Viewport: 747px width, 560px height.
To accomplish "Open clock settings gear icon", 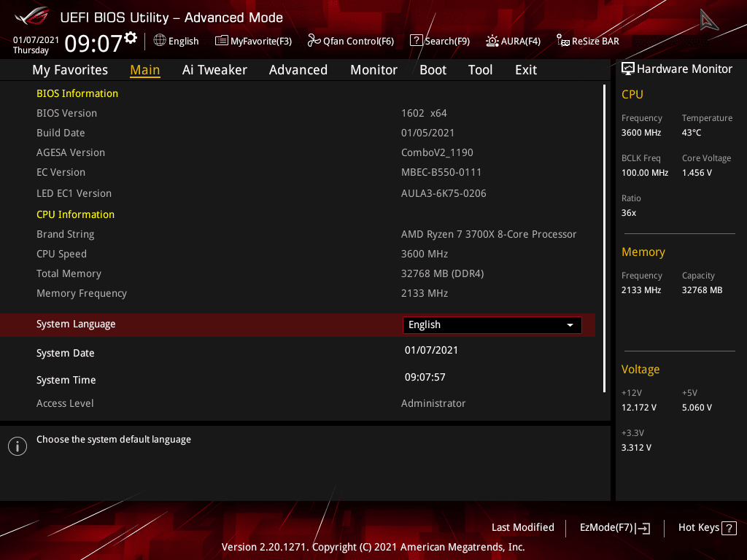I will 131,38.
